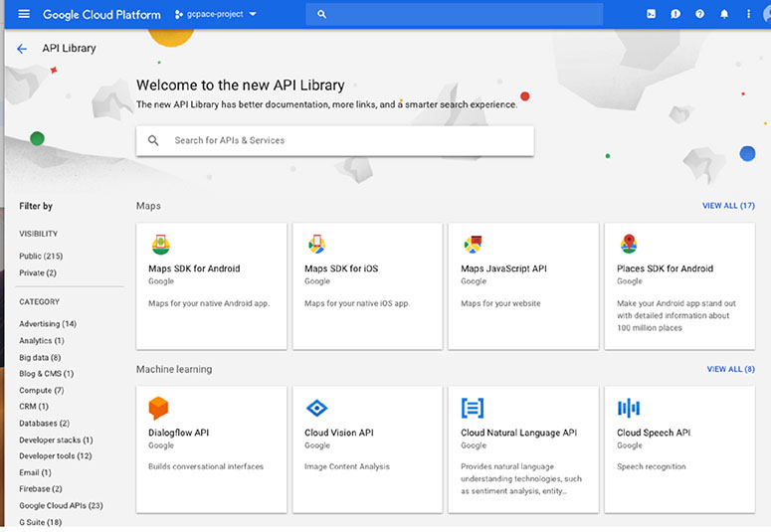Image resolution: width=771 pixels, height=532 pixels.
Task: Filter by Big data (8) category
Action: (40, 357)
